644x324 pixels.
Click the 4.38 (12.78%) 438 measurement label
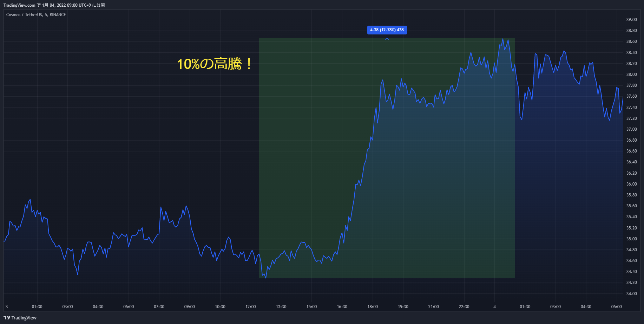[x=387, y=30]
